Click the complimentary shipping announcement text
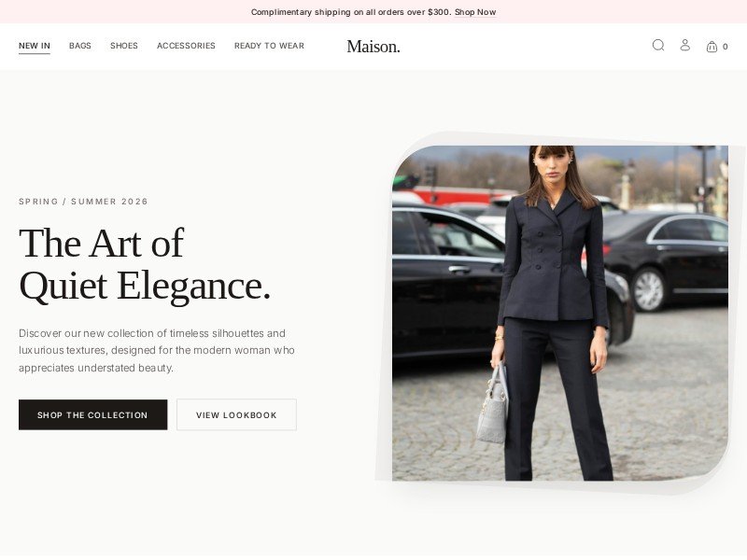This screenshot has height=560, width=747. 351,12
